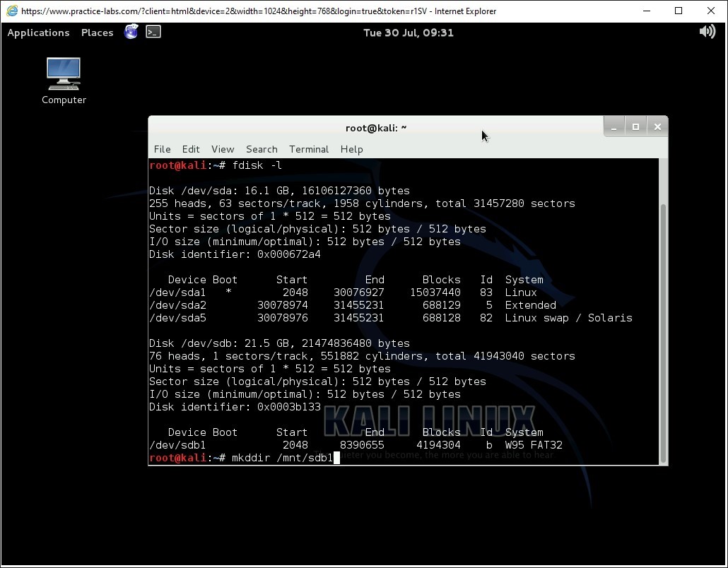
Task: Click the date and time clock
Action: pos(408,32)
